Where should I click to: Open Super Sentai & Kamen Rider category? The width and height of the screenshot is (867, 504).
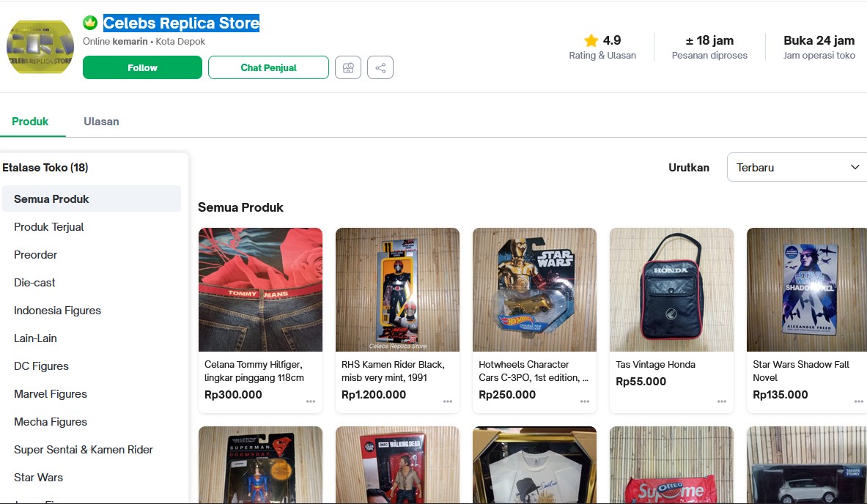point(84,450)
